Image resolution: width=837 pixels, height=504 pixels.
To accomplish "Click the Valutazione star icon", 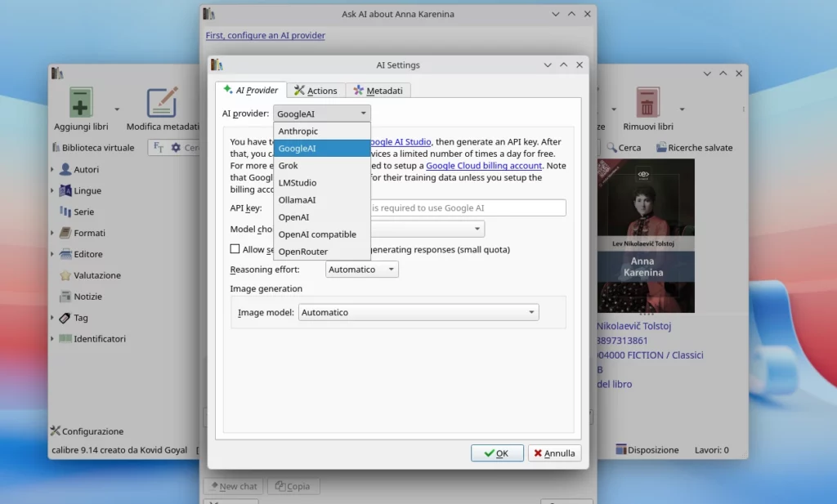I will [65, 275].
